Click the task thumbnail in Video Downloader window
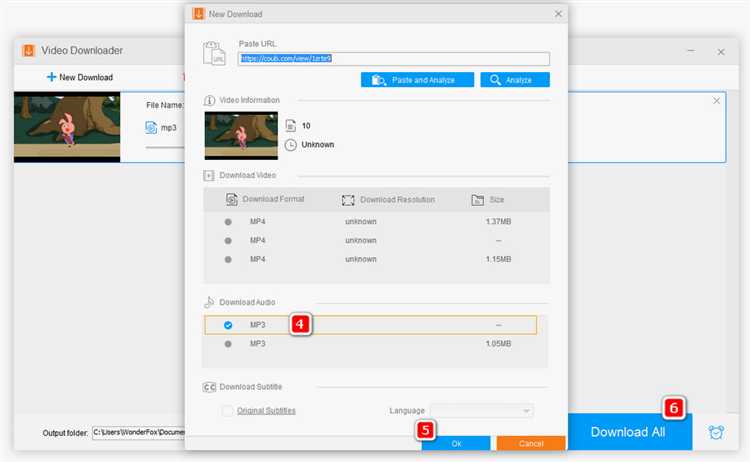The width and height of the screenshot is (750, 462). click(x=67, y=128)
